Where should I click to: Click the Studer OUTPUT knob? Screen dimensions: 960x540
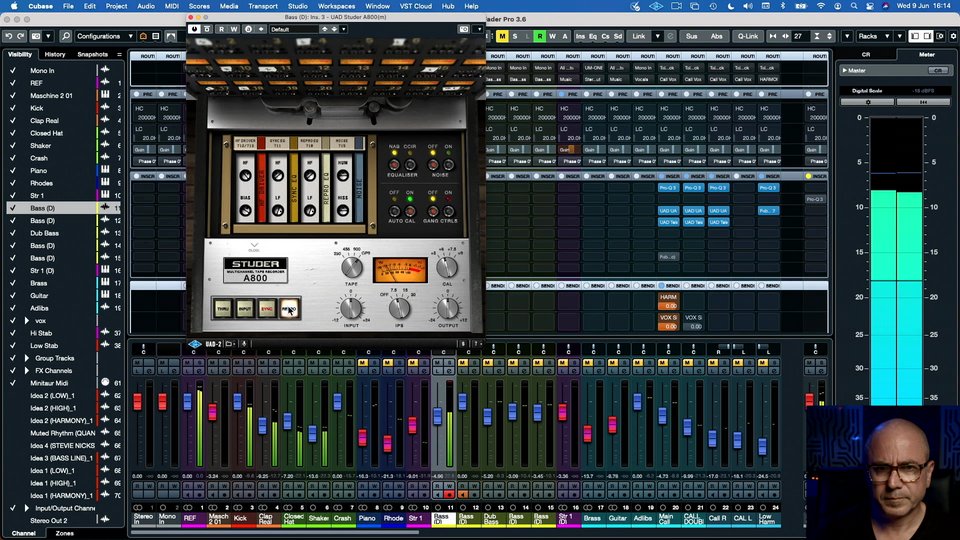tap(448, 307)
